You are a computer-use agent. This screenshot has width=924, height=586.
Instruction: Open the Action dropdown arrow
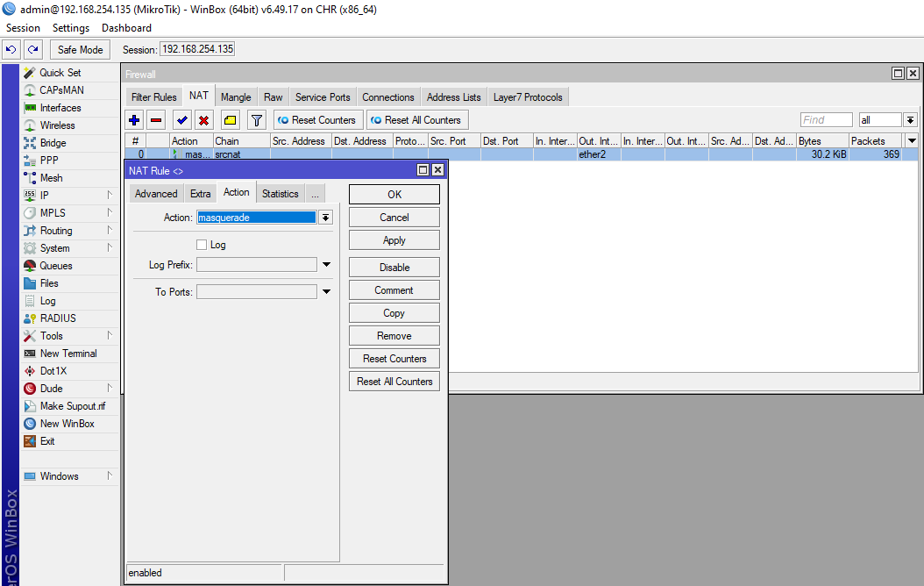point(325,218)
